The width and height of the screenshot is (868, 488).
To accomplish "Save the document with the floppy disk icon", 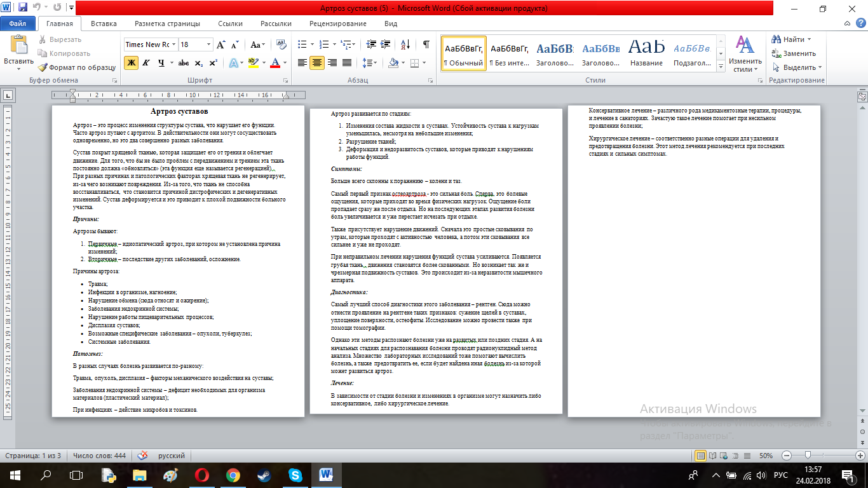I will tap(23, 8).
